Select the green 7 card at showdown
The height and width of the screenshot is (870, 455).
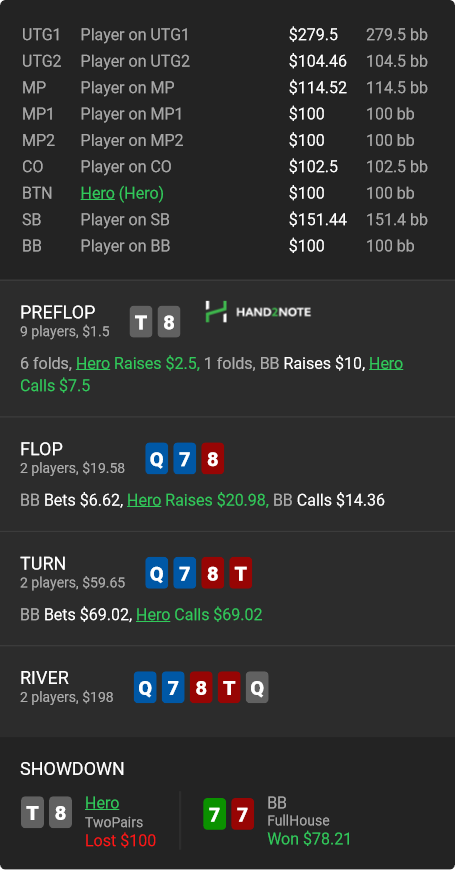click(x=215, y=814)
